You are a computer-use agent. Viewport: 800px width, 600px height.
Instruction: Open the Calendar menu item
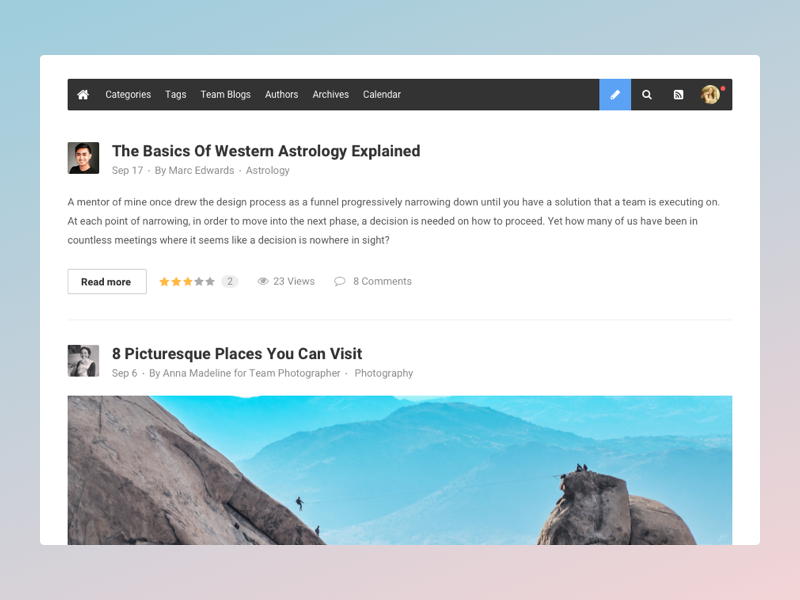(382, 94)
